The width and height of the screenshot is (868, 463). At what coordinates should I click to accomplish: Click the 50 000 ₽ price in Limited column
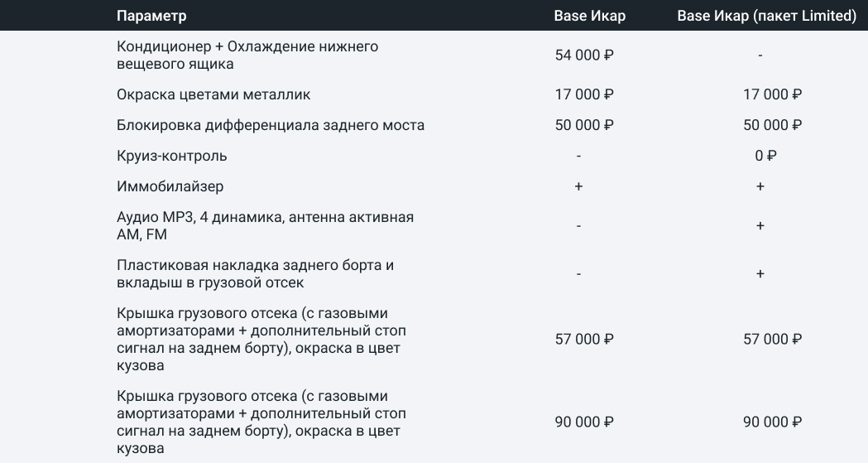(772, 125)
